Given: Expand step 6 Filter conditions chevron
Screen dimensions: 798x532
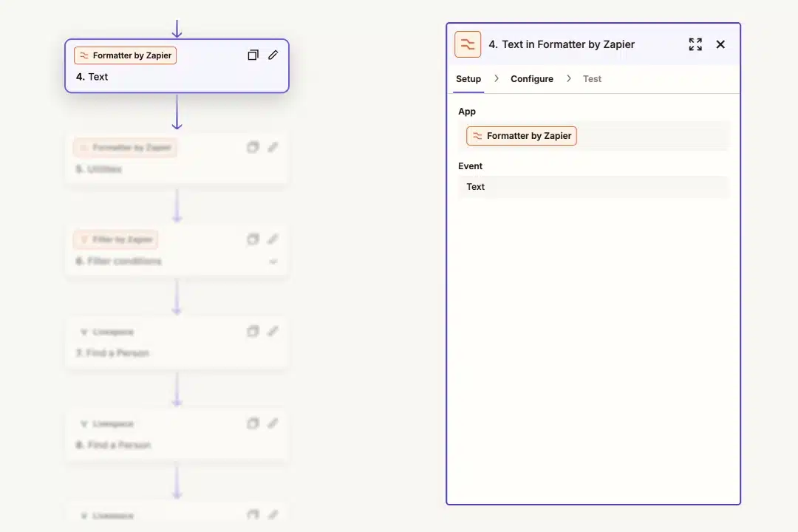Looking at the screenshot, I should 273,262.
